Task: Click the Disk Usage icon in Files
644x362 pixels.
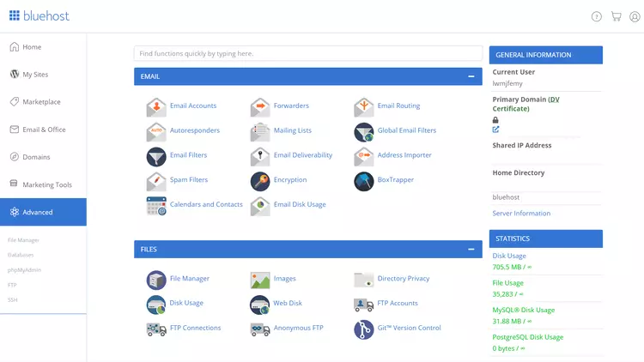Action: click(x=156, y=305)
